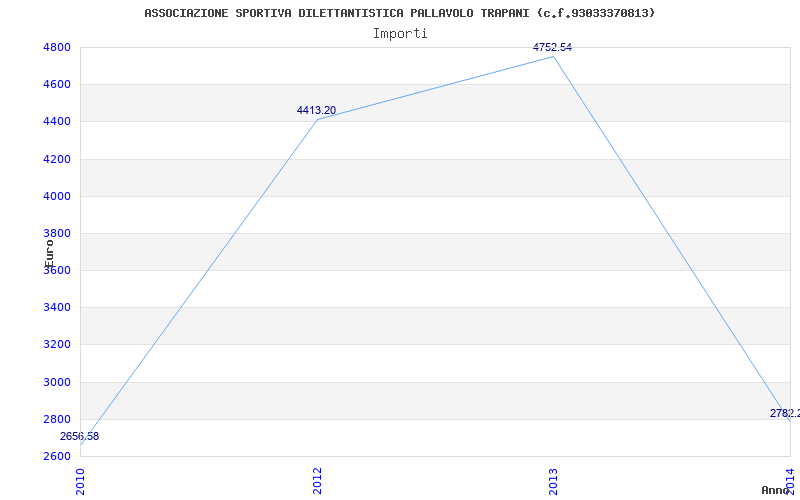
Task: Click the 4413.20 data point label
Action: coord(316,110)
